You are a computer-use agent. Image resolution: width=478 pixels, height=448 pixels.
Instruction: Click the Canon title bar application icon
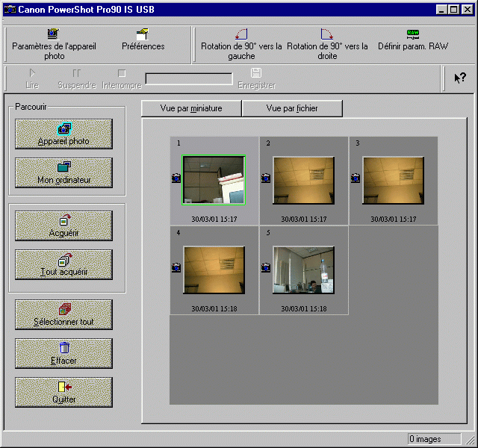tap(10, 10)
